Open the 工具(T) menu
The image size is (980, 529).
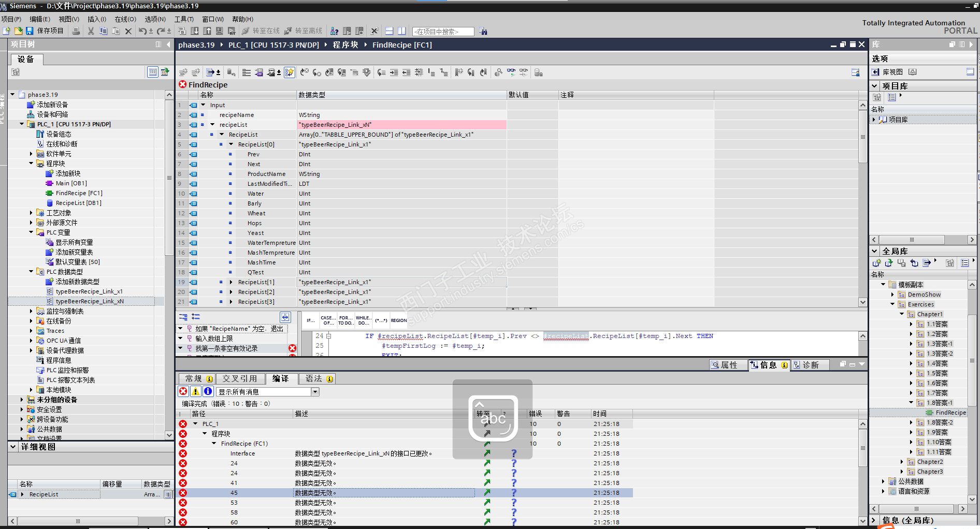184,19
